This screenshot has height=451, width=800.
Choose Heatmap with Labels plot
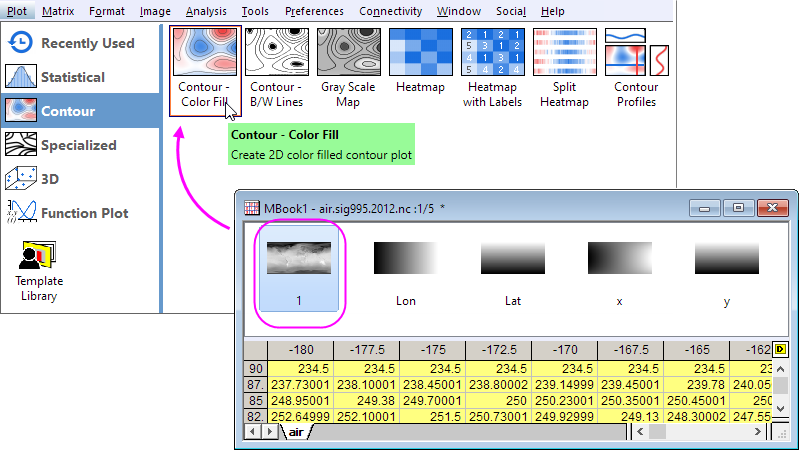(492, 68)
